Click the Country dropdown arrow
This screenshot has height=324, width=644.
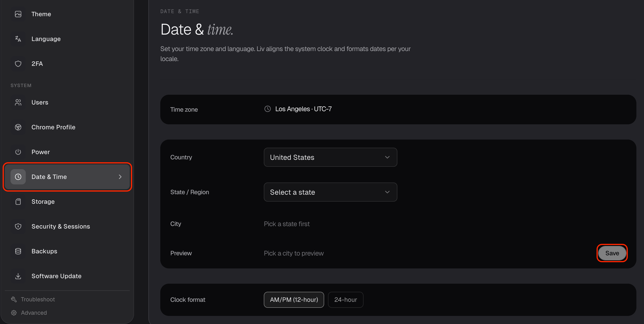point(387,157)
